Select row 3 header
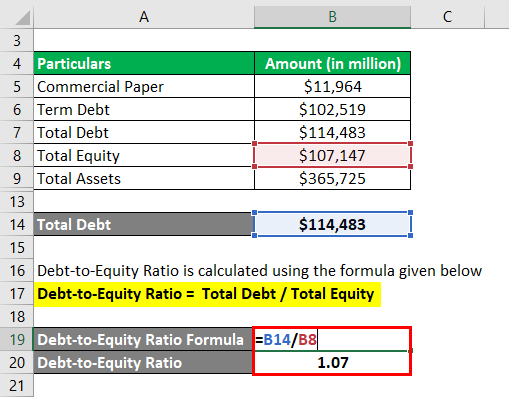509x397 pixels. pos(17,41)
